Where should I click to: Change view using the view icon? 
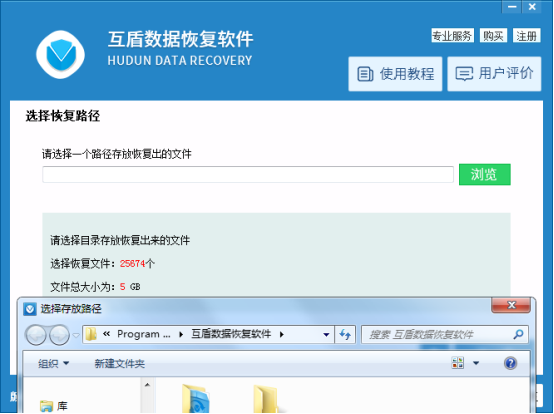[458, 363]
